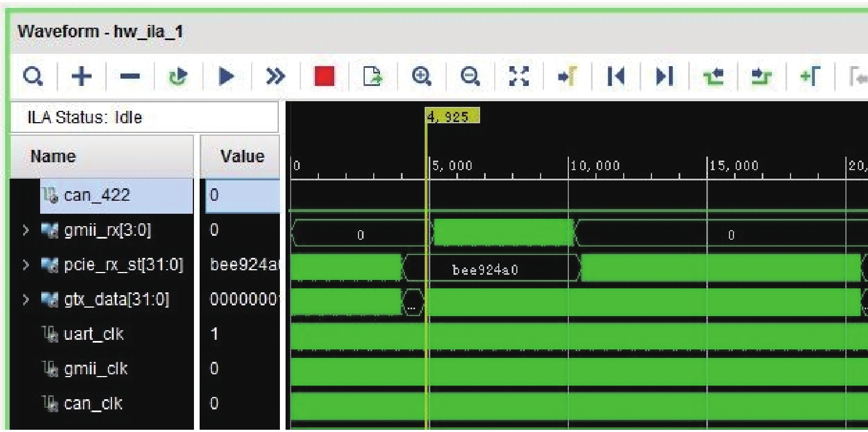This screenshot has width=868, height=432.
Task: Click the run trigger immediate double-arrow icon
Action: [x=275, y=76]
